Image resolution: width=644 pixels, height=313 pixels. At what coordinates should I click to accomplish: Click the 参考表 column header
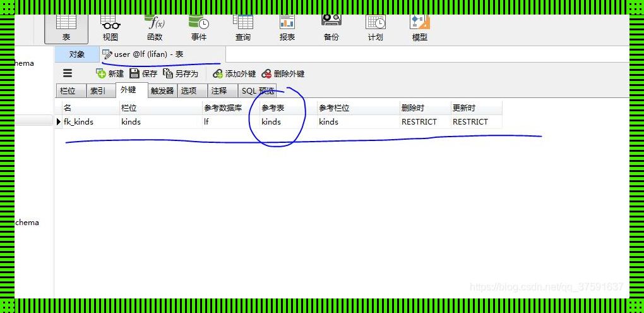pyautogui.click(x=289, y=108)
